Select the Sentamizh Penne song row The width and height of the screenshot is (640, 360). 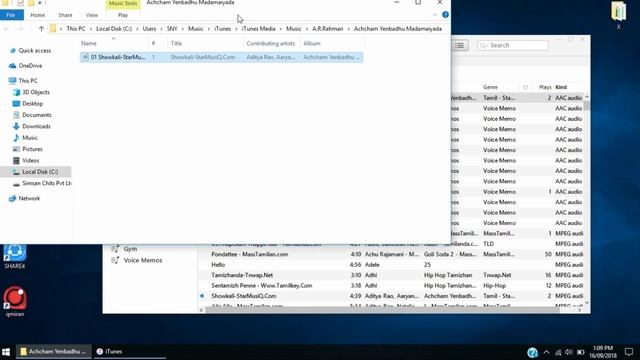click(392, 286)
